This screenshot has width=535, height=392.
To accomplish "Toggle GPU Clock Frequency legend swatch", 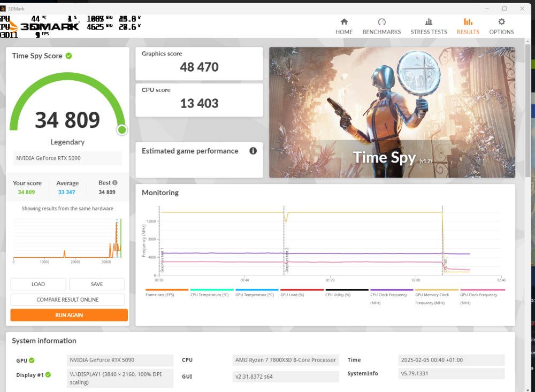I will 483,290.
